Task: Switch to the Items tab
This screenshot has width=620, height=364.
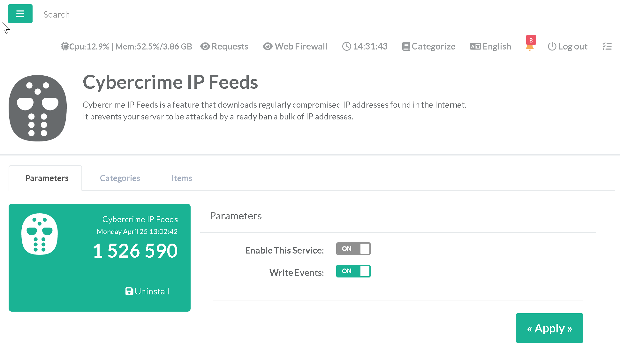Action: coord(181,178)
